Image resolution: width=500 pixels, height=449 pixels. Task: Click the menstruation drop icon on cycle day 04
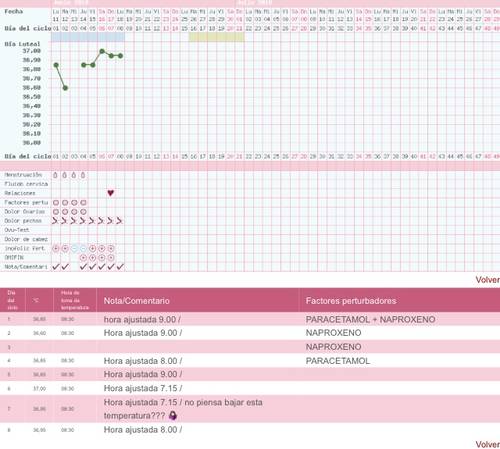pyautogui.click(x=83, y=175)
